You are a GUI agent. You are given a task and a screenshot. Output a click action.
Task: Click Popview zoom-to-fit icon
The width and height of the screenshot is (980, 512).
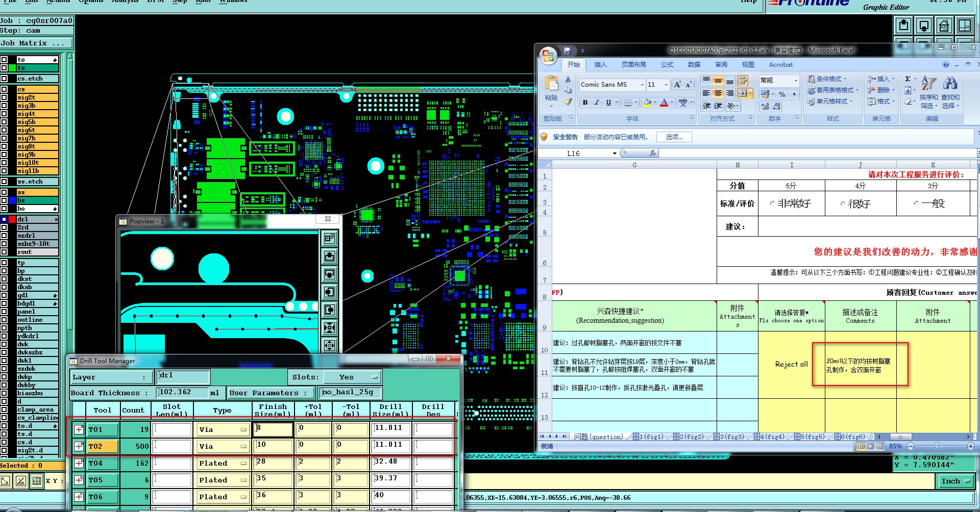(x=330, y=327)
